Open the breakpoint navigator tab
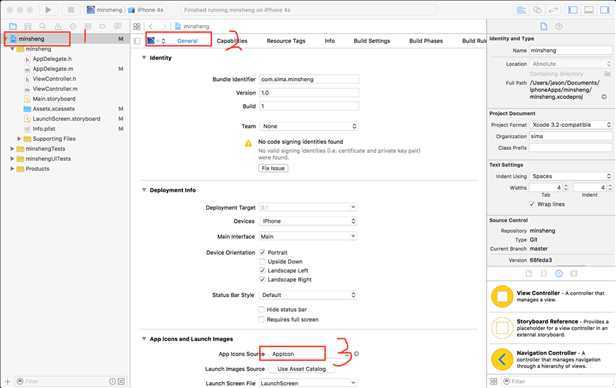 coord(103,26)
